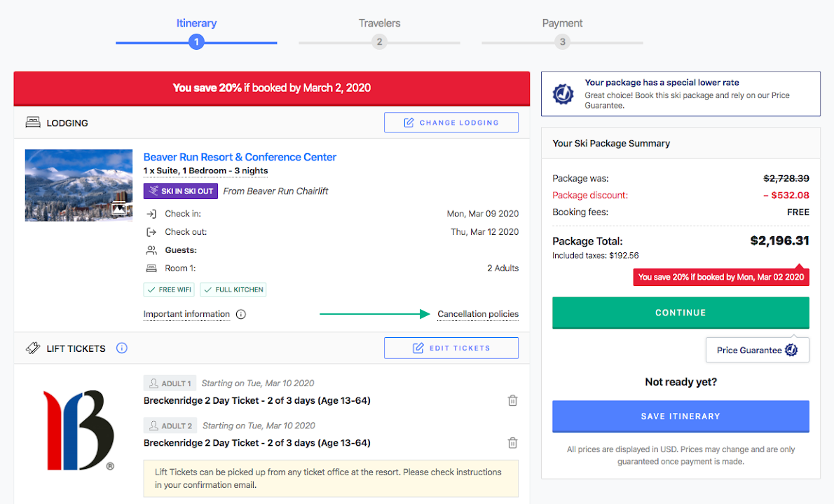Click info icon beside Important information
The height and width of the screenshot is (504, 834).
coord(241,314)
